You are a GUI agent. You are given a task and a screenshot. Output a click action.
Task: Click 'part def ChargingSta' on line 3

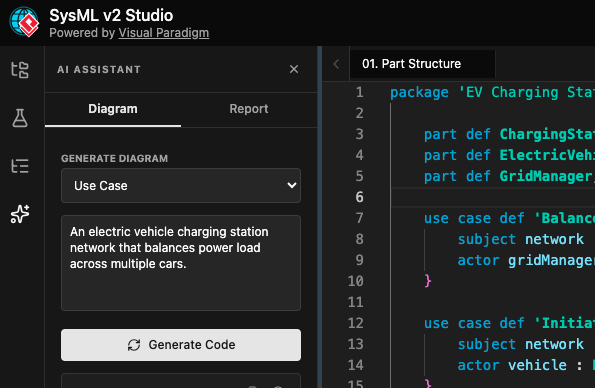tap(509, 134)
